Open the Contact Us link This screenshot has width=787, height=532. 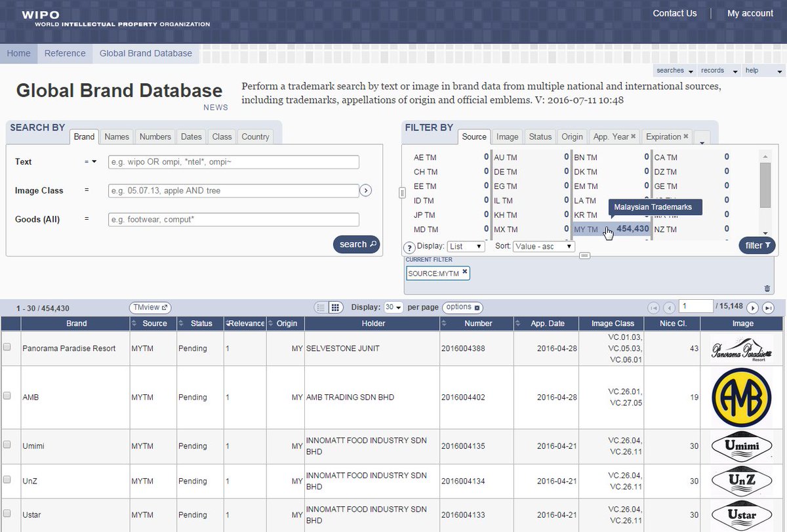(x=675, y=13)
